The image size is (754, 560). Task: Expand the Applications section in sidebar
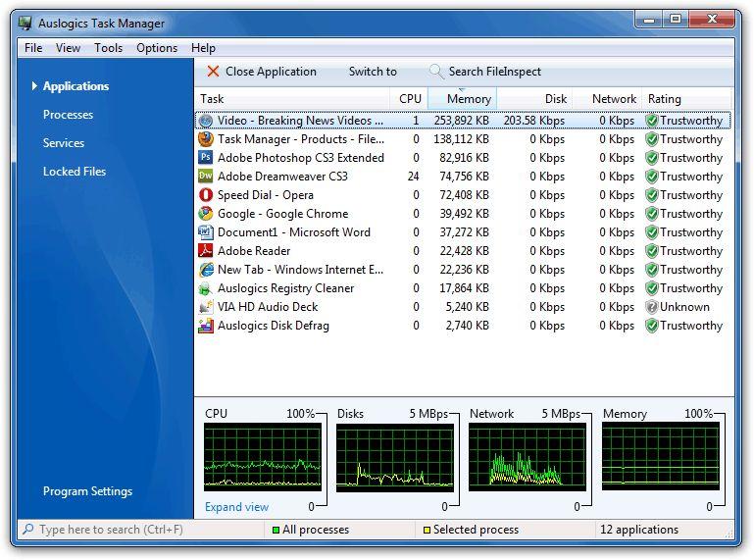[35, 86]
